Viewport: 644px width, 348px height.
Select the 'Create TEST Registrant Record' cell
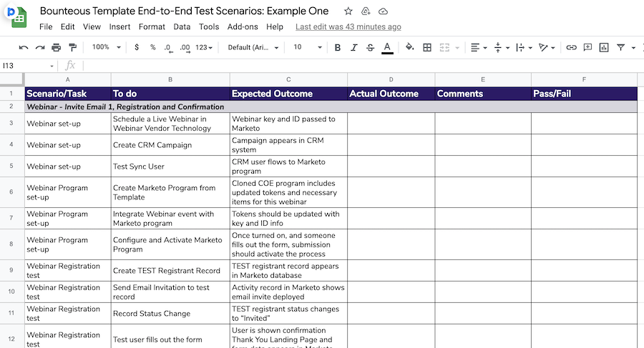click(170, 271)
